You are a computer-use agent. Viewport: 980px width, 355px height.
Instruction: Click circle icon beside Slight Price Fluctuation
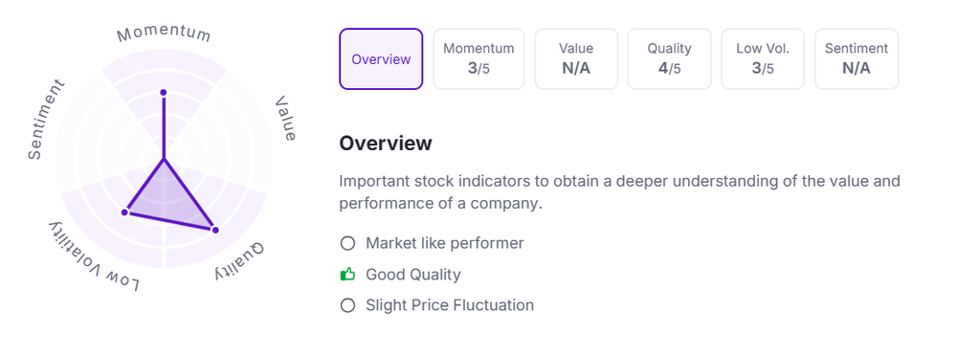(x=347, y=305)
